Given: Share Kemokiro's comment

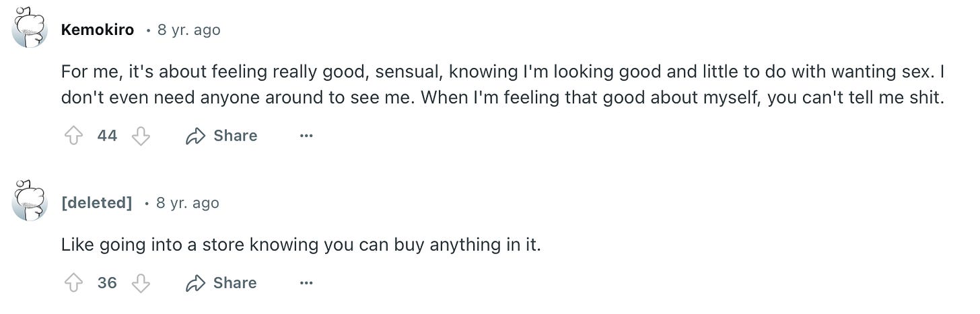Looking at the screenshot, I should 221,136.
